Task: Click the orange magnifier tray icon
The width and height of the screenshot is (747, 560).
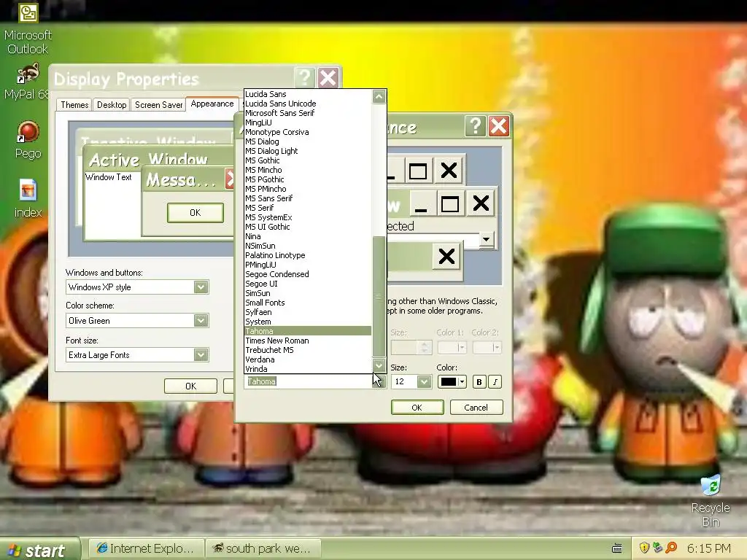Action: click(671, 548)
